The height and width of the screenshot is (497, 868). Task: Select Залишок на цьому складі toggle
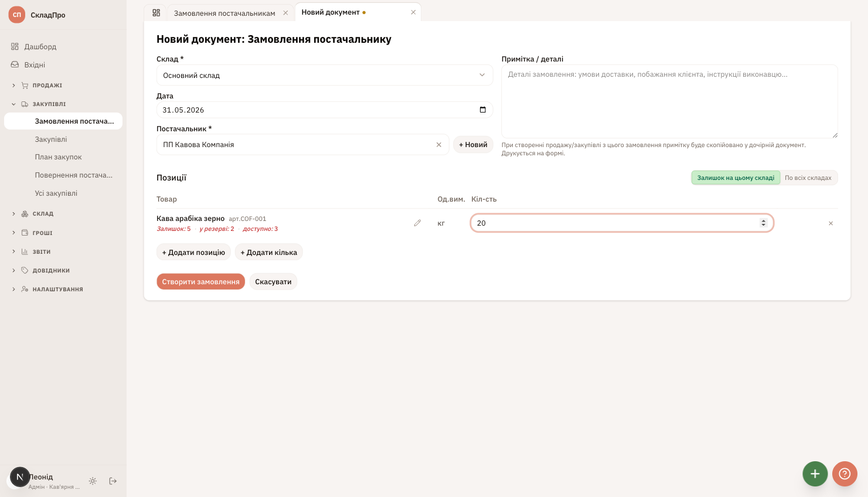736,178
